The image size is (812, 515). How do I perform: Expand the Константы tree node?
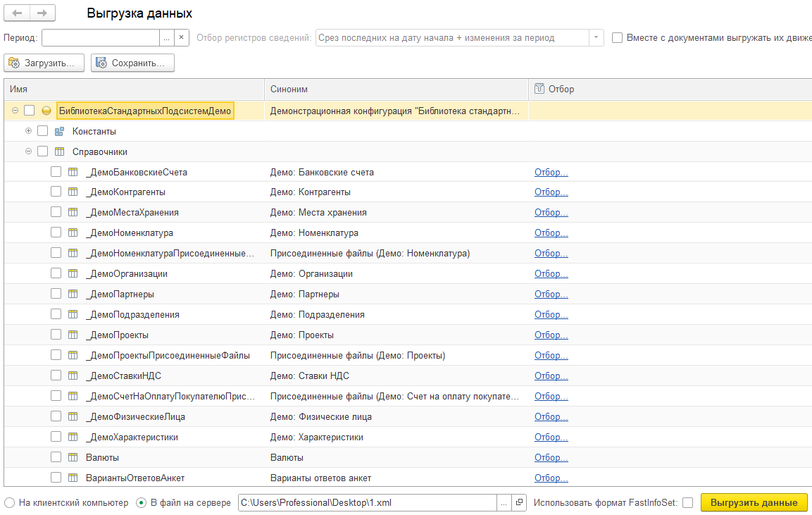pyautogui.click(x=28, y=131)
